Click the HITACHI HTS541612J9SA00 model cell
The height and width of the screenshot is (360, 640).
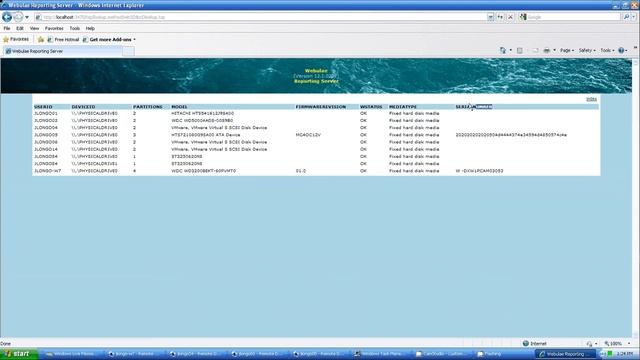(203, 113)
